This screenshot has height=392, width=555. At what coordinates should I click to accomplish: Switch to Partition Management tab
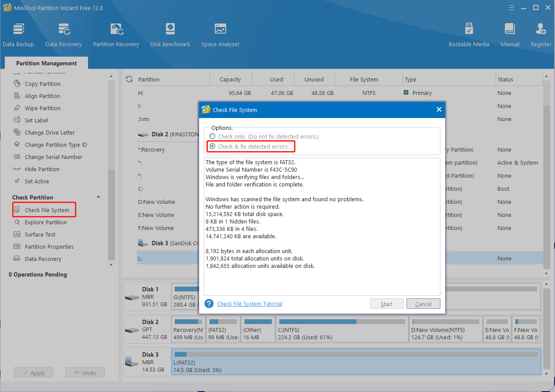47,63
